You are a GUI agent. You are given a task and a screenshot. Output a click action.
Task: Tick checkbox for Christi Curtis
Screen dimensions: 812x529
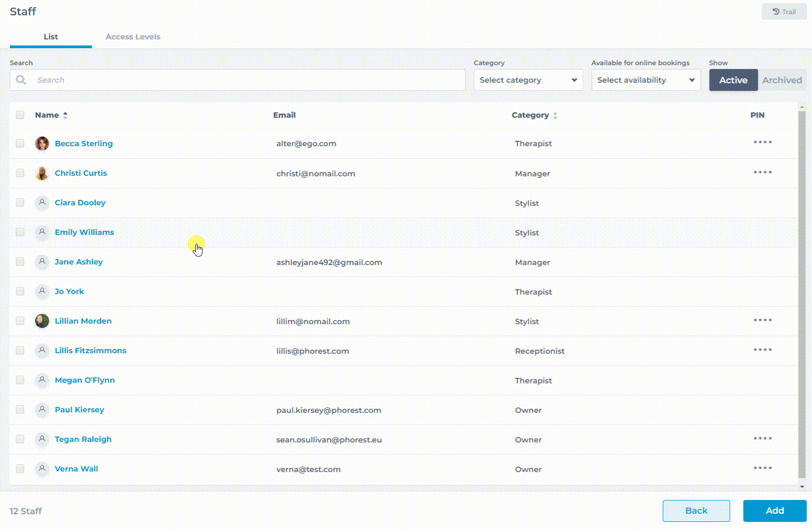click(x=20, y=173)
